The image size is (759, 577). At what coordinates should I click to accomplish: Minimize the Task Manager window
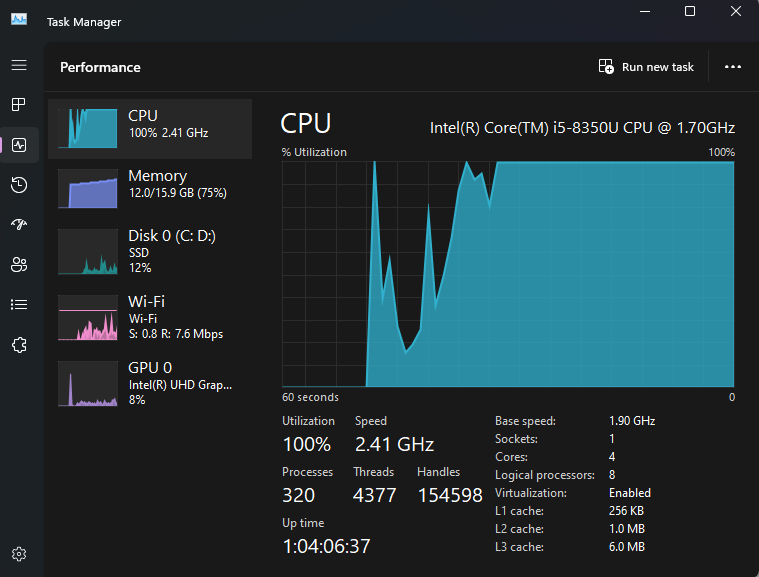645,12
